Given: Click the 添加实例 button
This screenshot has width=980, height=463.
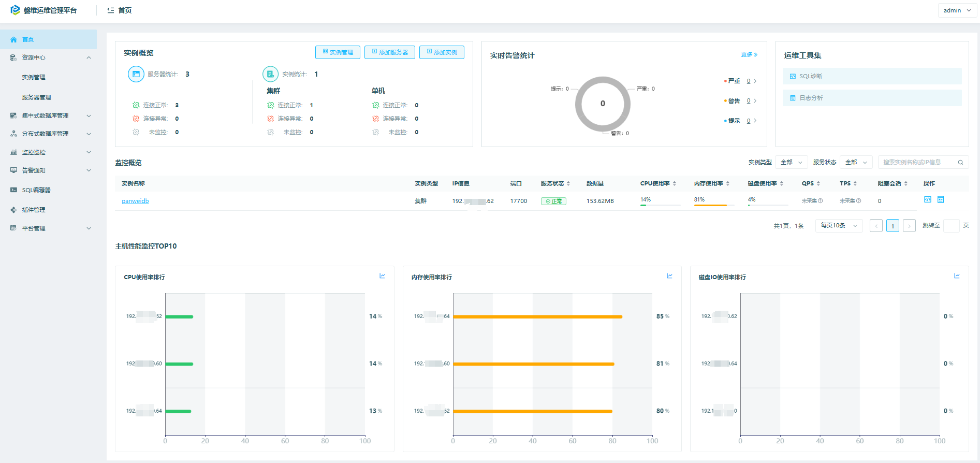Looking at the screenshot, I should pos(442,52).
